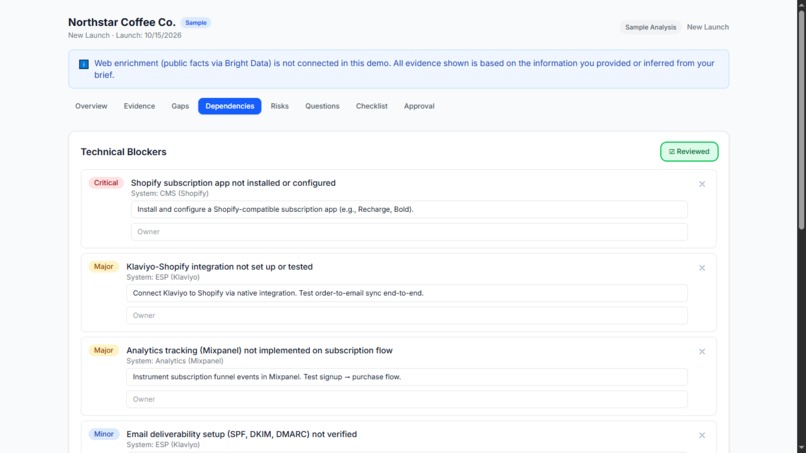Click the 'Northstar Coffee Co.' title
Image resolution: width=806 pixels, height=453 pixels.
122,22
